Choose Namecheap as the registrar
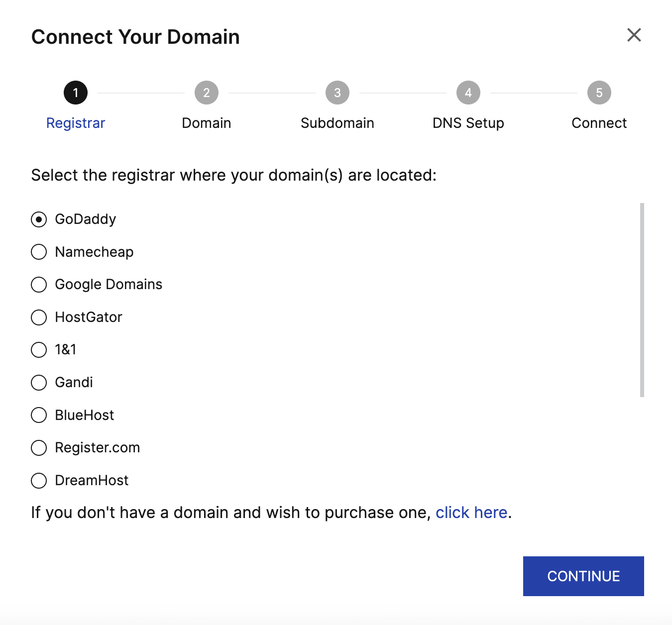Image resolution: width=672 pixels, height=625 pixels. (x=39, y=252)
